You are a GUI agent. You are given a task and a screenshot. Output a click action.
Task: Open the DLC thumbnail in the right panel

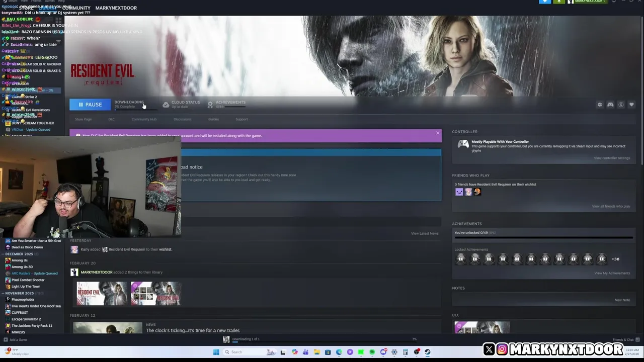482,328
